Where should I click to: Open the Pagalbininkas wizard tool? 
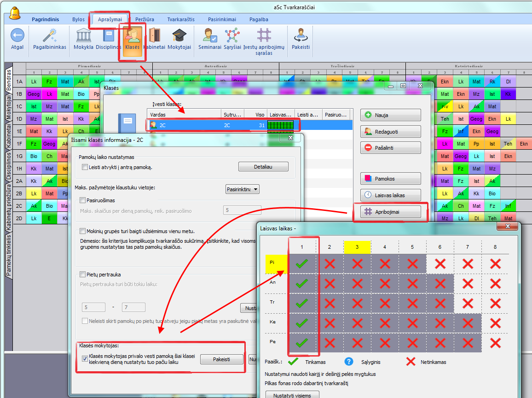click(50, 36)
